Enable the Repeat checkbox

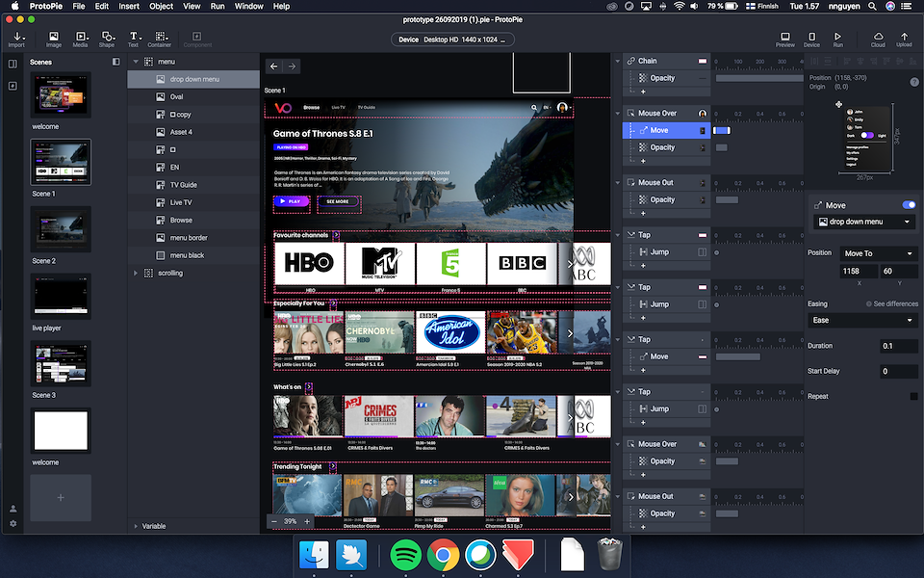[913, 396]
